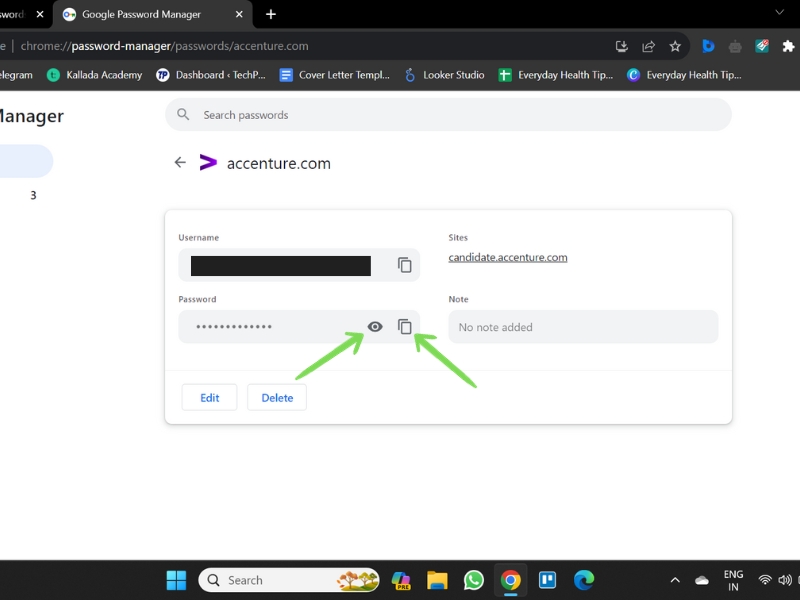
Task: Delete the accenture.com saved password
Action: [277, 397]
